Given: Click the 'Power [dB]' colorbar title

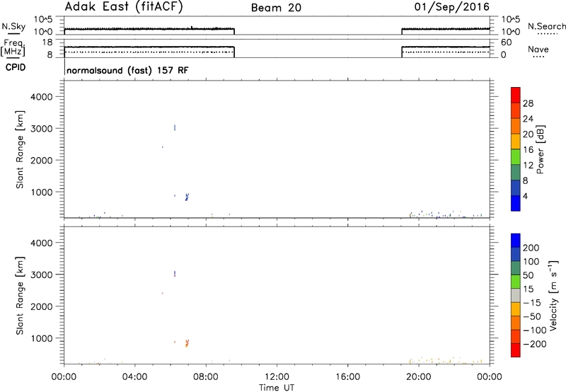Looking at the screenshot, I should click(540, 149).
